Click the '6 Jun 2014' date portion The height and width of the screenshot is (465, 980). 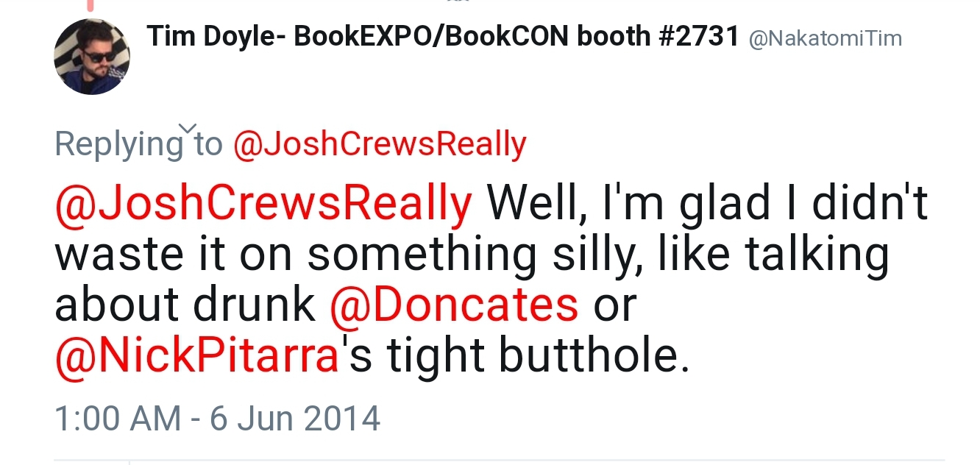pyautogui.click(x=295, y=419)
